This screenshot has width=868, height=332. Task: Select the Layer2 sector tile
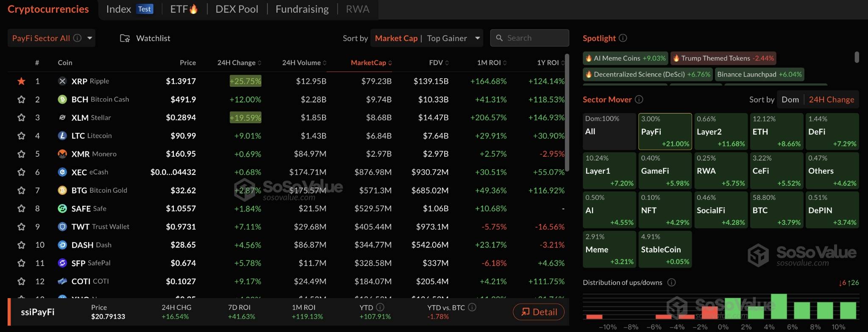721,132
